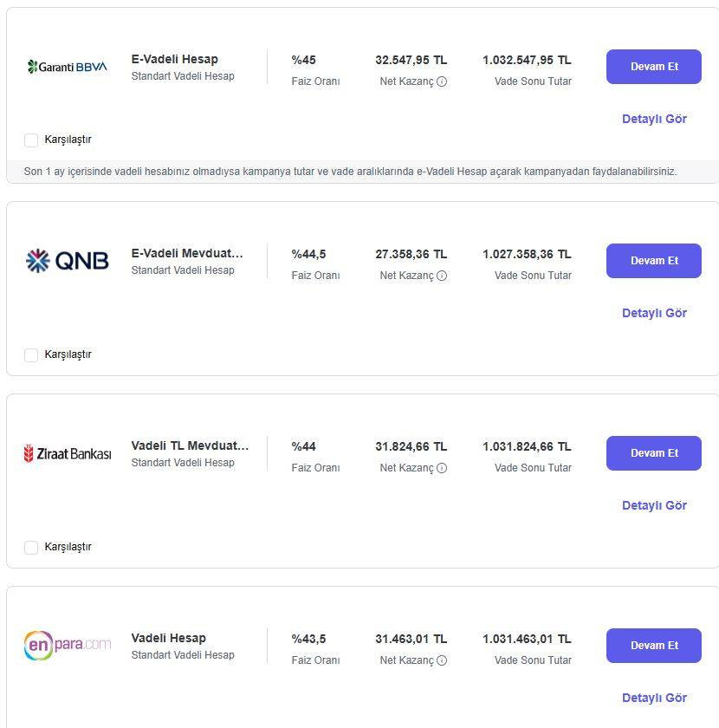
Task: Show Net Kazanç info for Enpara
Action: pos(442,660)
